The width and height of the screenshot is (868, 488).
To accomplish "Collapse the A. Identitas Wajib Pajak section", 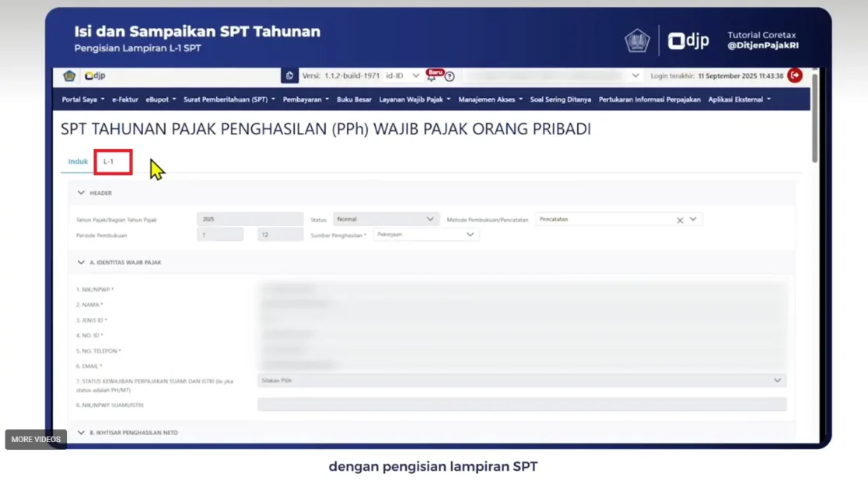I will pyautogui.click(x=81, y=263).
